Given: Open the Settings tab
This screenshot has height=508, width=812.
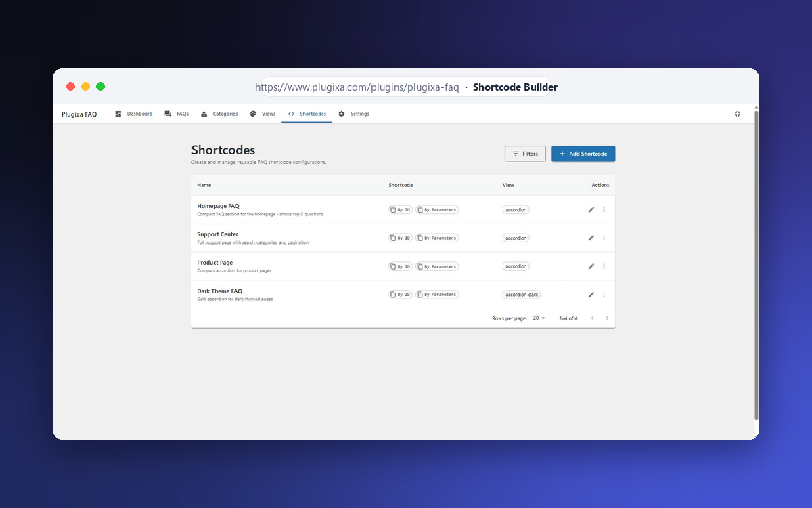Looking at the screenshot, I should pyautogui.click(x=354, y=114).
